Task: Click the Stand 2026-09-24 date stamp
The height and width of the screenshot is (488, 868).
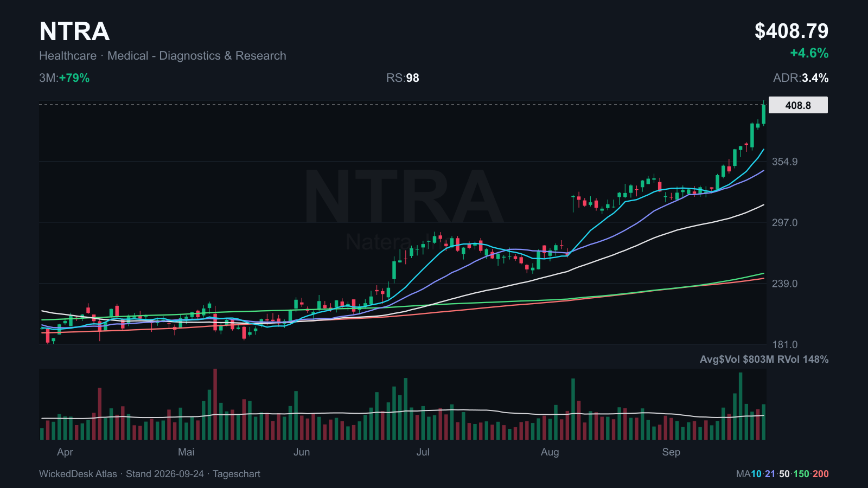Action: point(165,474)
